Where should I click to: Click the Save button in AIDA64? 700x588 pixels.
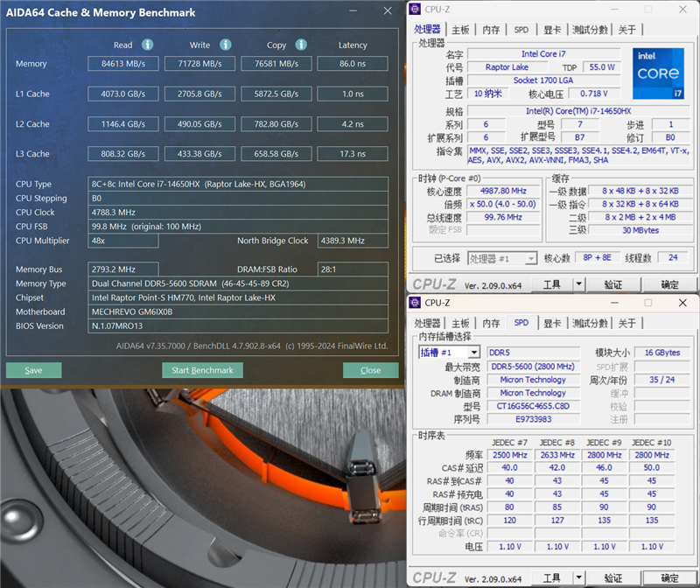(x=34, y=370)
